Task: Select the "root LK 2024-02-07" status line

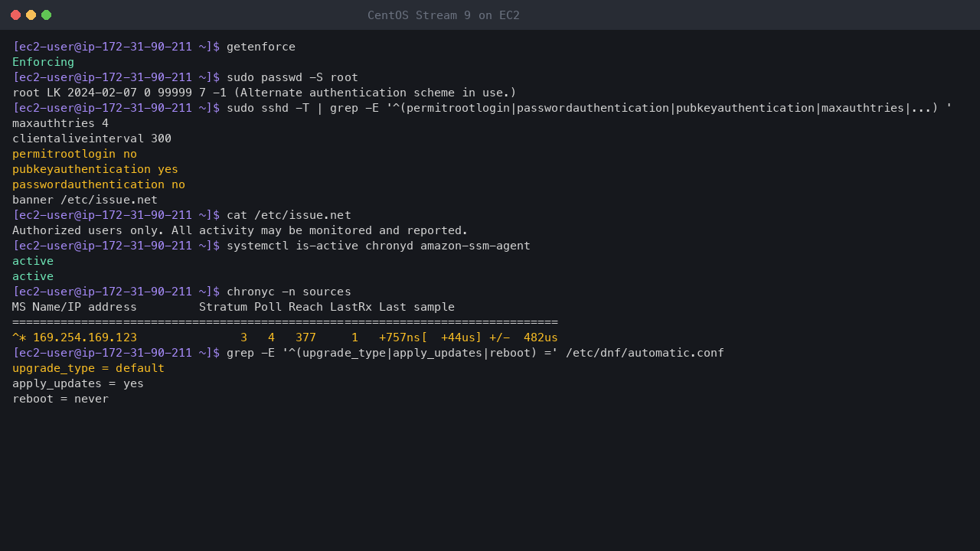Action: (264, 93)
